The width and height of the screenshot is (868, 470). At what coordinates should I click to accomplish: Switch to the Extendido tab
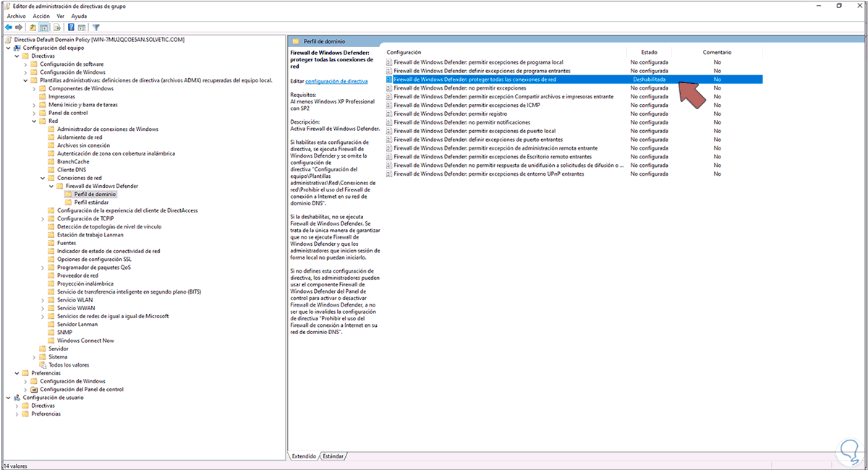304,456
